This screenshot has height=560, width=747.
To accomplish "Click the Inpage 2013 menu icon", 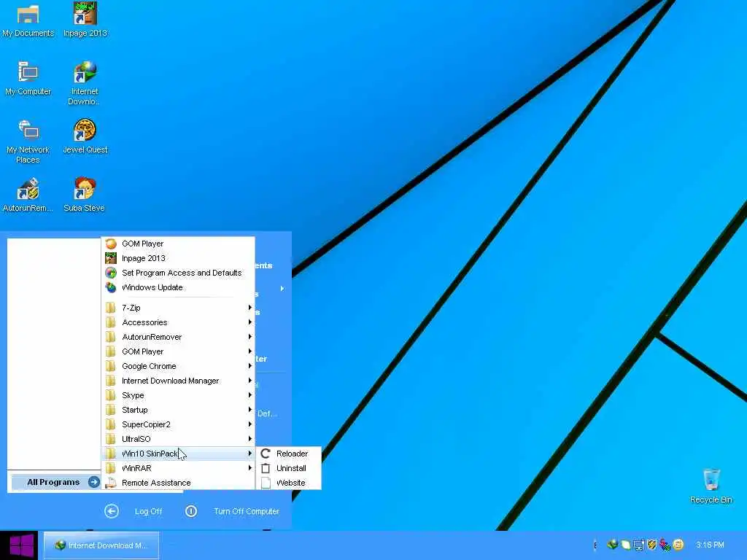I will point(111,259).
